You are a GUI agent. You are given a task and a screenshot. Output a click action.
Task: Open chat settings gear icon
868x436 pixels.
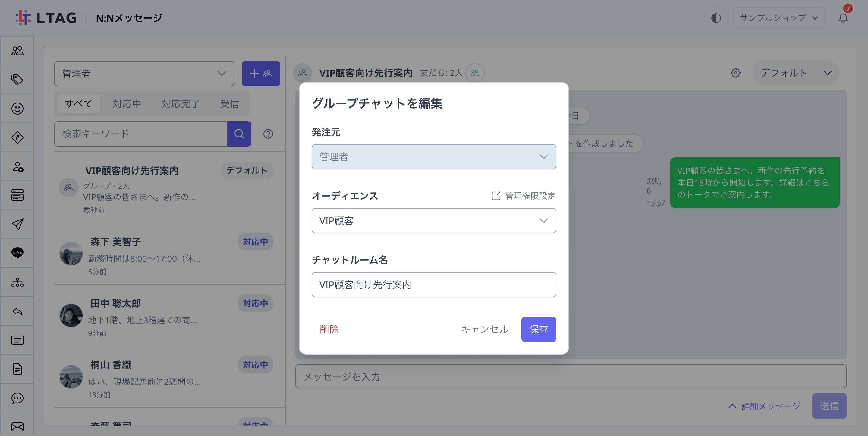(x=736, y=73)
